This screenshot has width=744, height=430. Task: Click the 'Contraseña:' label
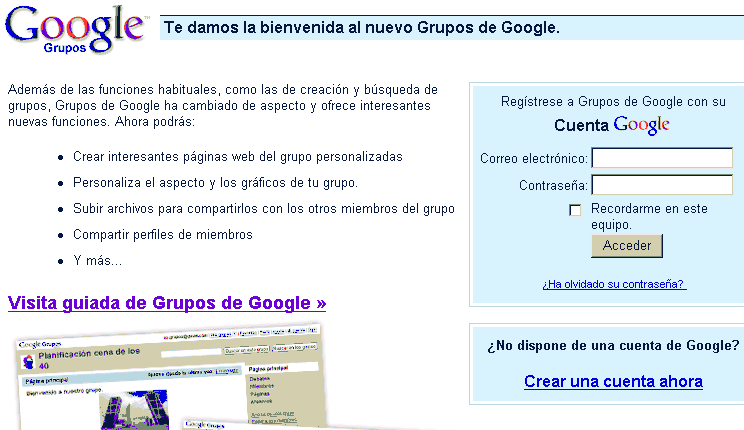coord(553,186)
